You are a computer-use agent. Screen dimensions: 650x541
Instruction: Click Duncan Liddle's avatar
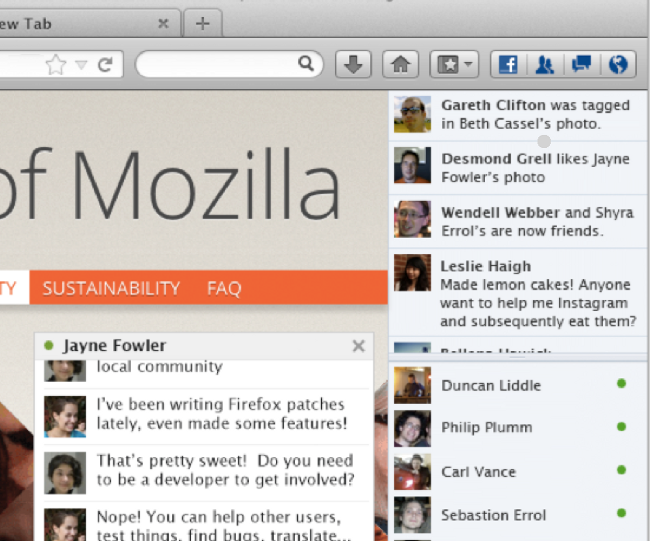tap(412, 385)
